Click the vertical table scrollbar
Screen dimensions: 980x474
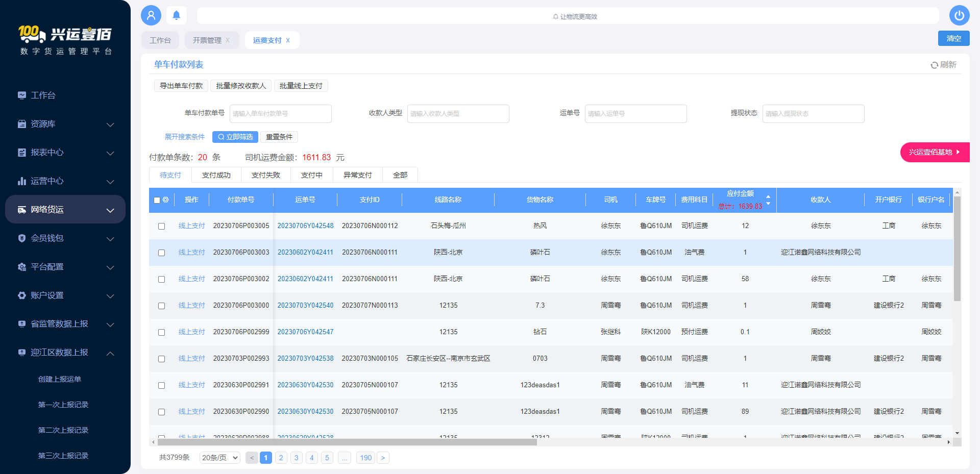(x=958, y=249)
